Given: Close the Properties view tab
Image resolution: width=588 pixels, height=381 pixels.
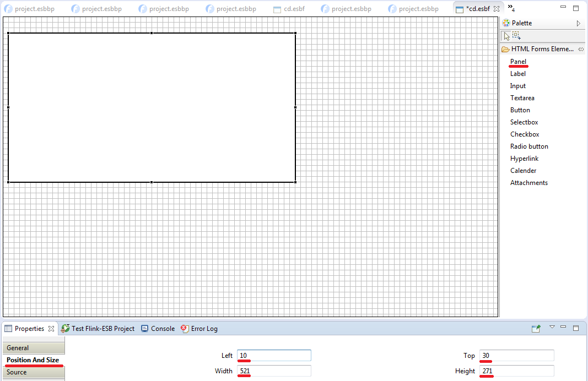Looking at the screenshot, I should click(51, 329).
